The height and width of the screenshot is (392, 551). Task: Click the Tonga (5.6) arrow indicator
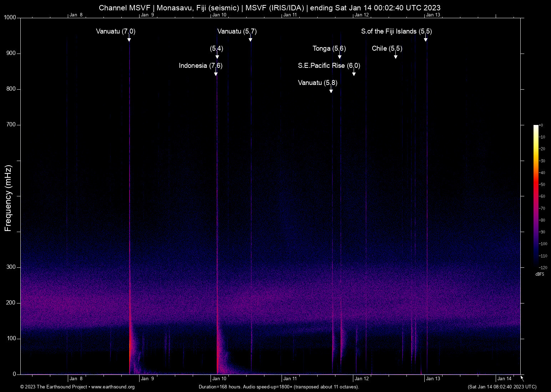(339, 56)
